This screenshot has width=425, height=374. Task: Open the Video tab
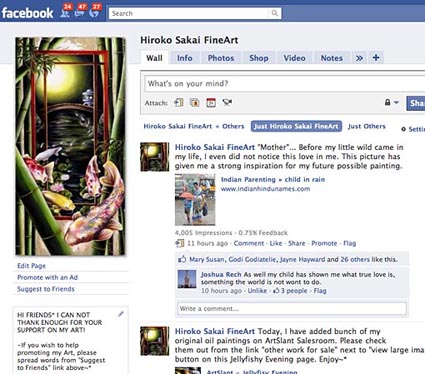[294, 58]
